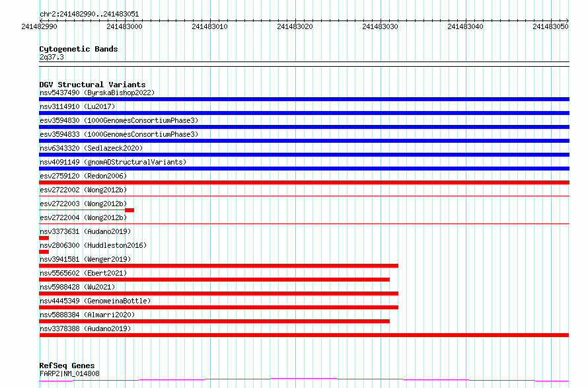Image resolution: width=588 pixels, height=388 pixels.
Task: Click nsv2806300 (Huddleston2016) label
Action: 93,245
